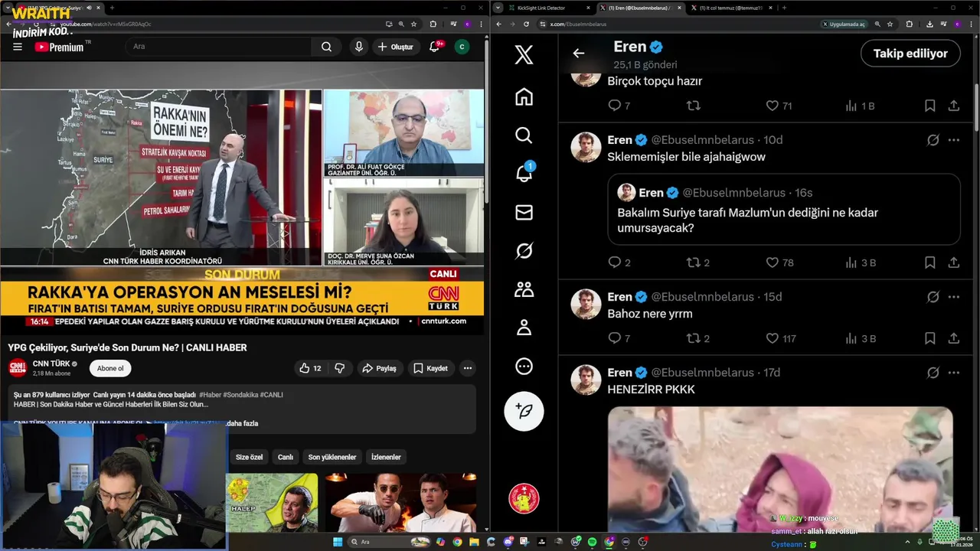980x551 pixels.
Task: Click Uygulamada aç in X address bar
Action: (x=844, y=24)
